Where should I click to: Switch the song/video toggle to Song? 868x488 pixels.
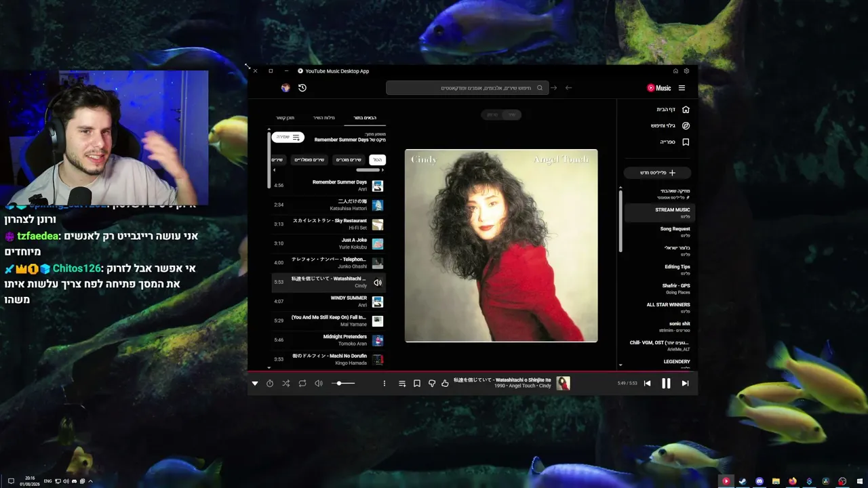pyautogui.click(x=511, y=115)
